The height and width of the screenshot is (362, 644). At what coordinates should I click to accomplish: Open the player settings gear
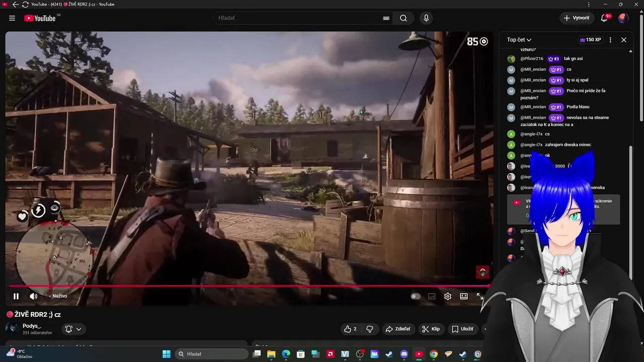[448, 296]
